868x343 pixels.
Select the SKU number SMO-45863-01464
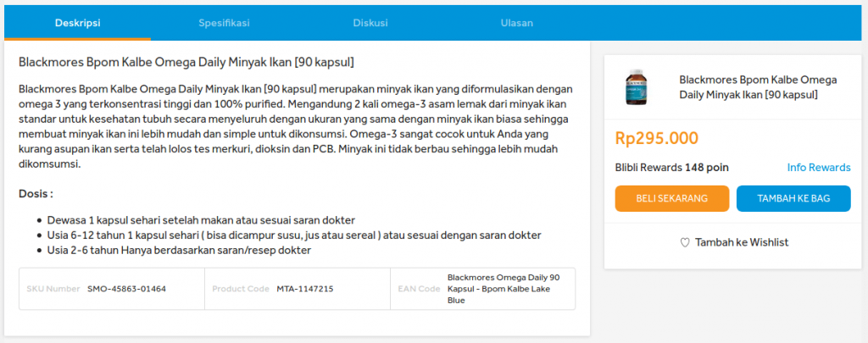[127, 289]
